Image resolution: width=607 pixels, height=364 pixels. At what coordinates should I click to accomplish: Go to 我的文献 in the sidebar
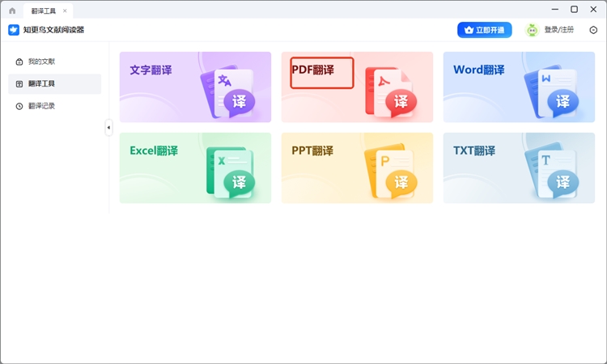point(54,61)
